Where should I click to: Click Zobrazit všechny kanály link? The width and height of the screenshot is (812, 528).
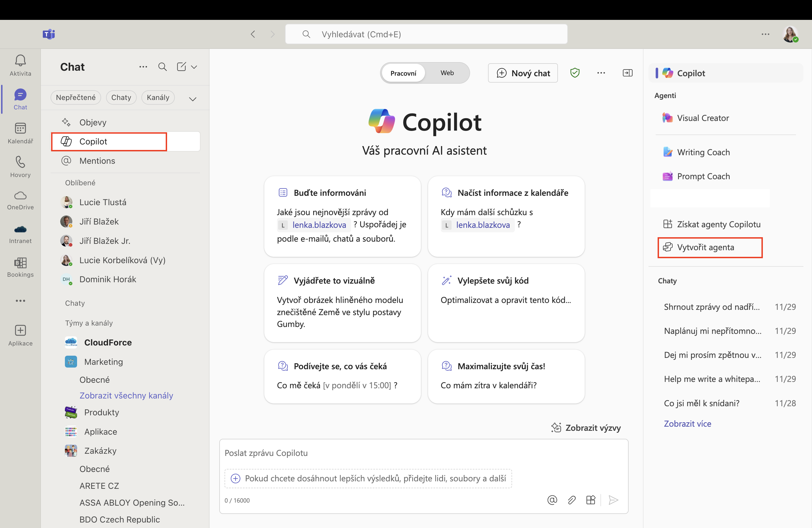pos(126,395)
